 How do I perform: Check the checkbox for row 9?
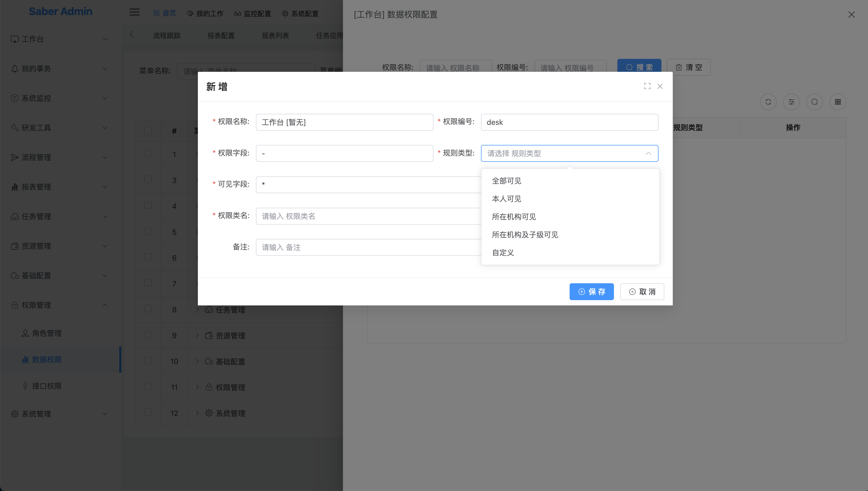point(148,334)
